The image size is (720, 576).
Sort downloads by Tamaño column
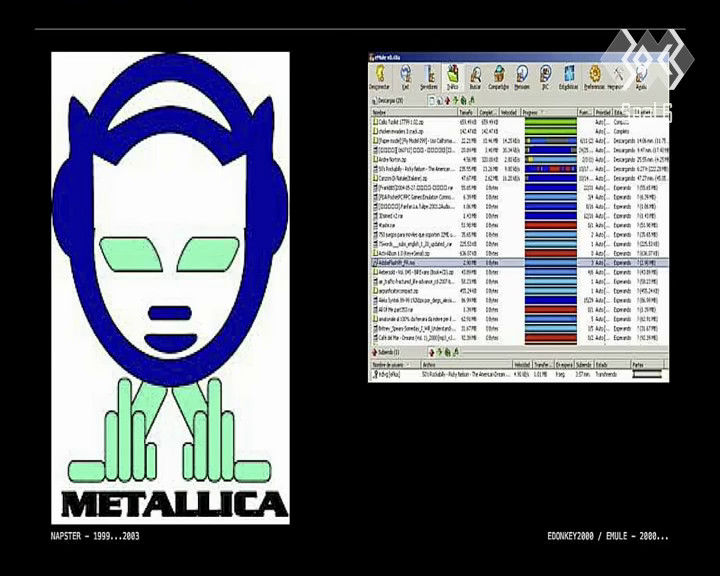pyautogui.click(x=467, y=112)
